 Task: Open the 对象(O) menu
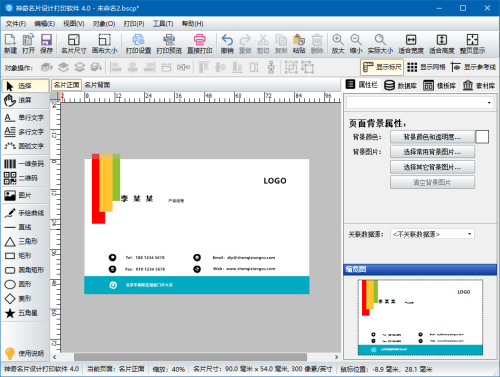pos(104,24)
